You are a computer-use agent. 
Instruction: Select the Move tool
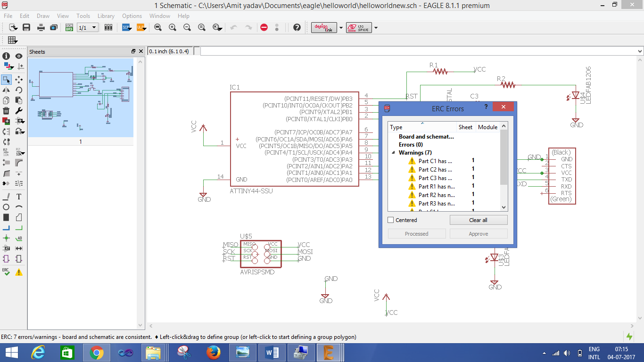pyautogui.click(x=19, y=79)
